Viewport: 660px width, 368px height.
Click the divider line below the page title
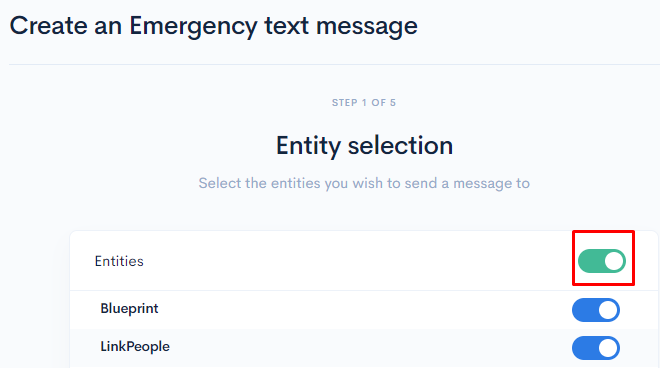pyautogui.click(x=334, y=64)
